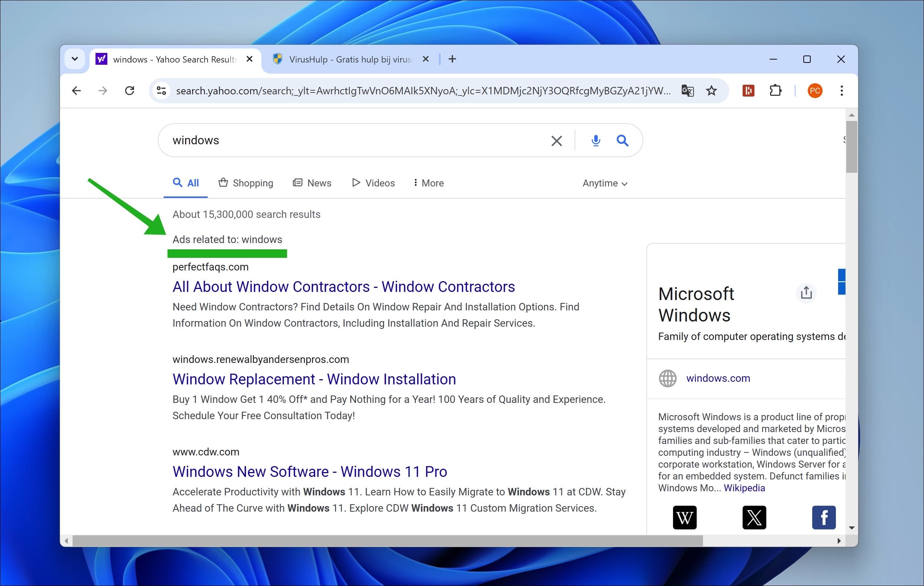924x586 pixels.
Task: Clear the search box with X icon
Action: tap(556, 141)
